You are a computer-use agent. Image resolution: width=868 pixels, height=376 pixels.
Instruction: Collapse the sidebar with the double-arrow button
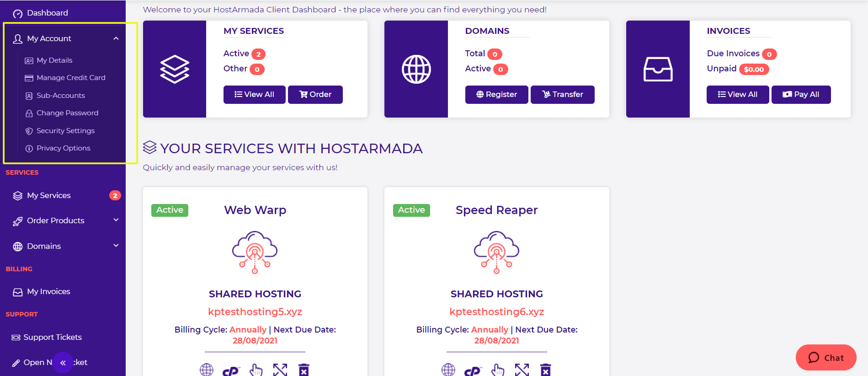(63, 363)
